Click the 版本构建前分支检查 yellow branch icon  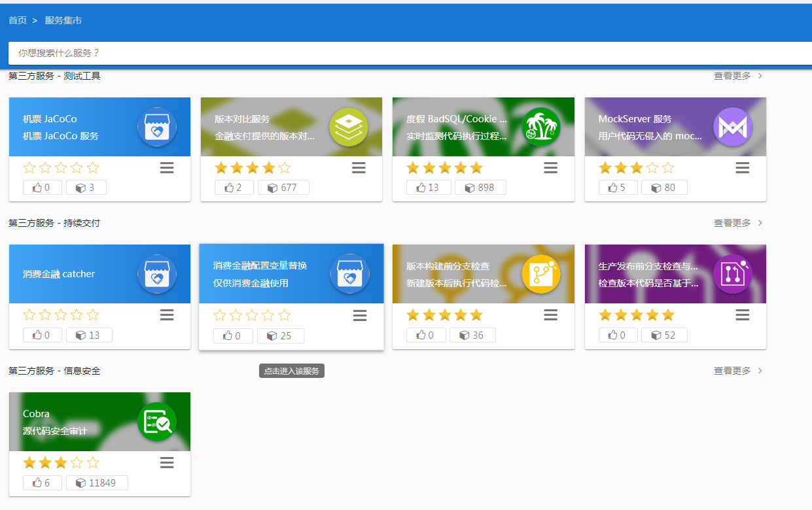coord(541,274)
